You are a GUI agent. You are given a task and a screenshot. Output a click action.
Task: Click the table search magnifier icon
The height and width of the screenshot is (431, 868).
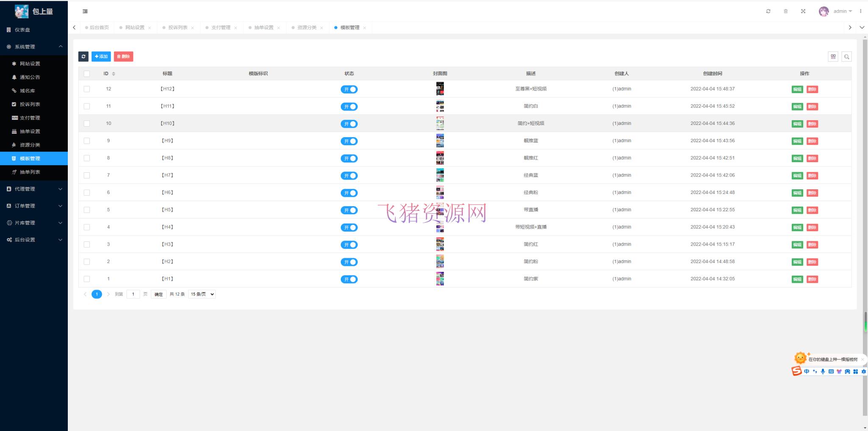coord(846,57)
